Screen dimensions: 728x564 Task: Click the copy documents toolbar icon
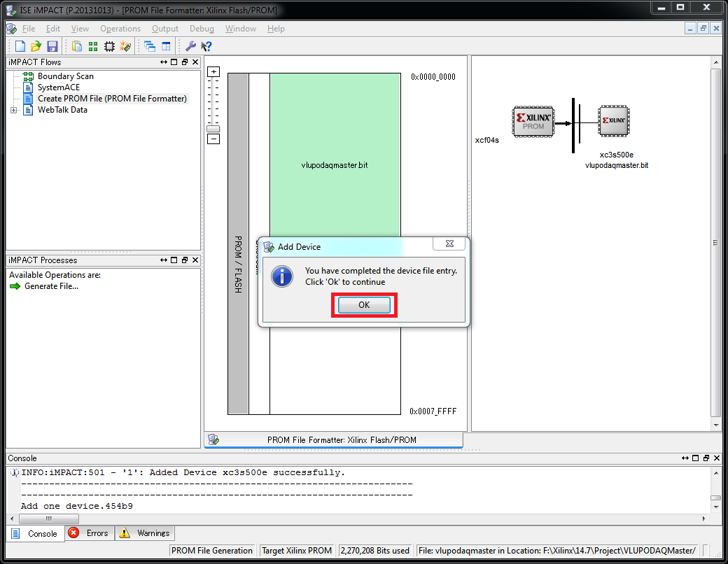[x=77, y=46]
